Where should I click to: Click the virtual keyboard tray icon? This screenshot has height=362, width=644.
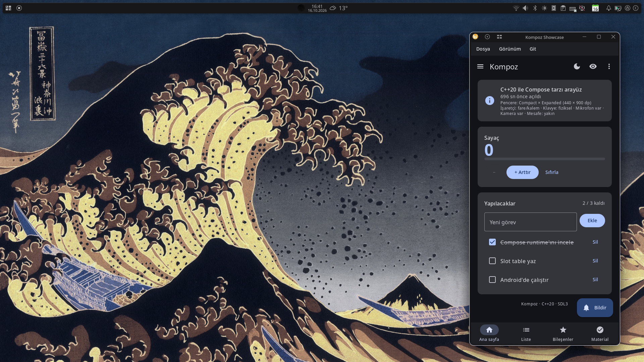(573, 9)
